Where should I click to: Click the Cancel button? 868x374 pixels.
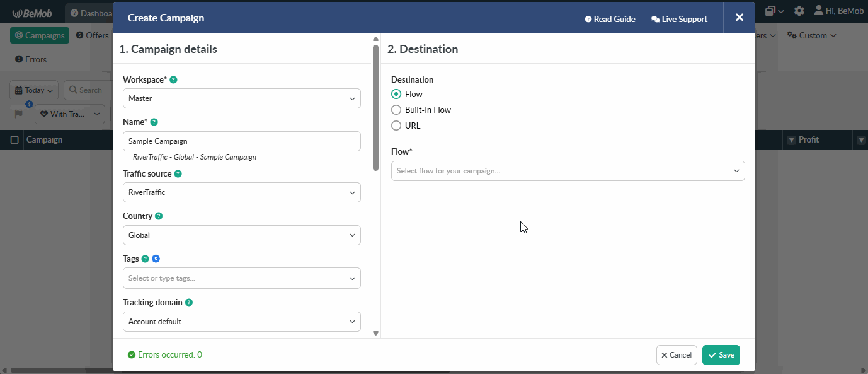pyautogui.click(x=677, y=355)
